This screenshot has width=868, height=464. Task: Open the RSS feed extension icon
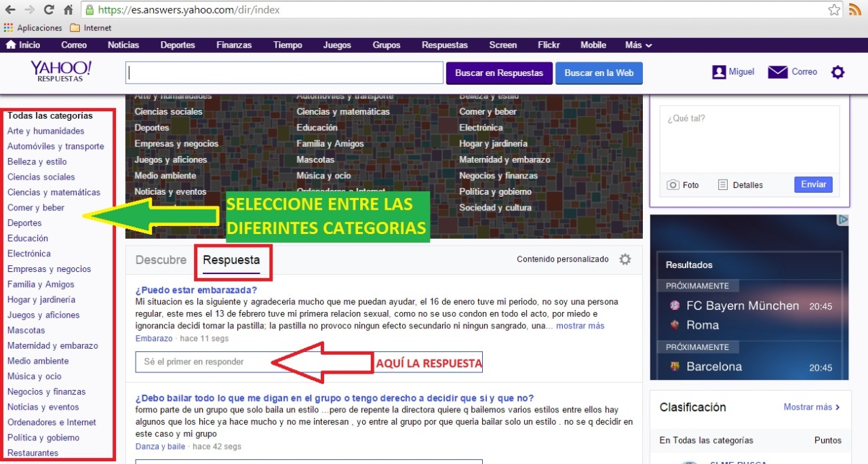coord(855,10)
